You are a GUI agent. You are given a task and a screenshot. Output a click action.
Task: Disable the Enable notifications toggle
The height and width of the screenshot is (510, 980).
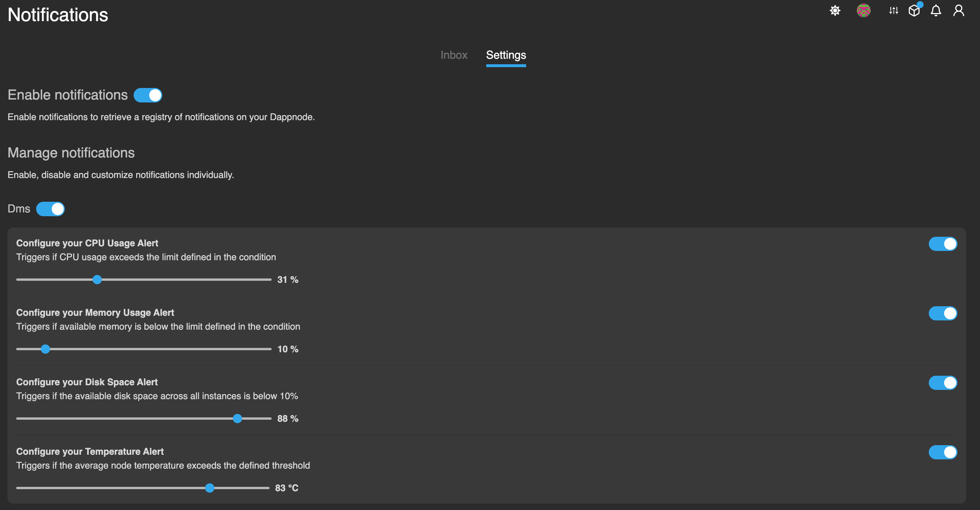(x=148, y=95)
